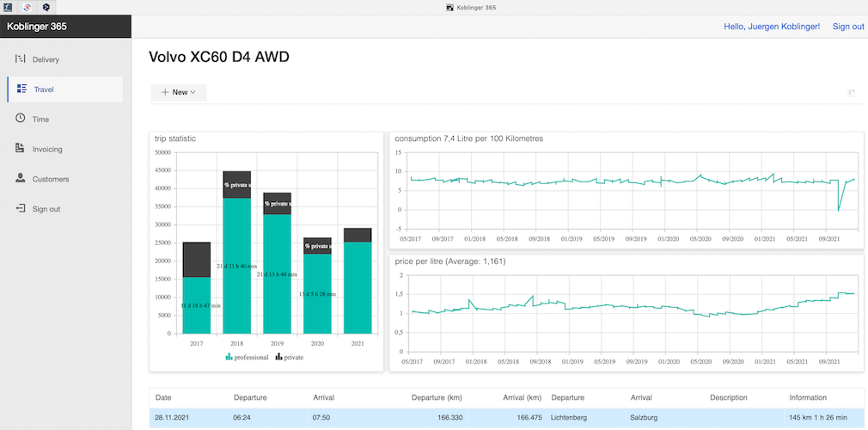This screenshot has height=430, width=868.
Task: Click the 145 km 1 h 26 min cell
Action: 819,417
